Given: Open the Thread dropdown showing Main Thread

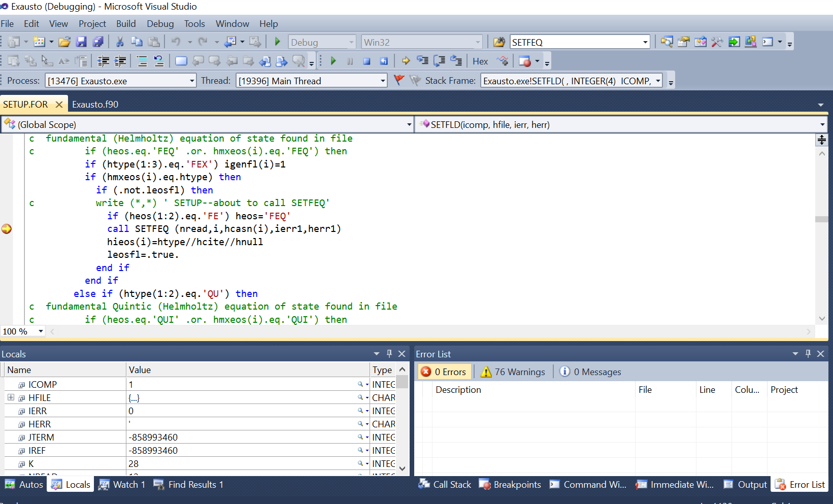Looking at the screenshot, I should coord(382,80).
